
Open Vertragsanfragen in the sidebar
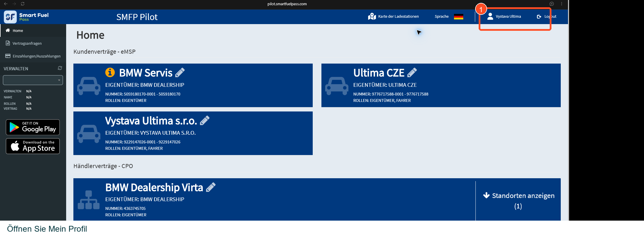coord(33,43)
